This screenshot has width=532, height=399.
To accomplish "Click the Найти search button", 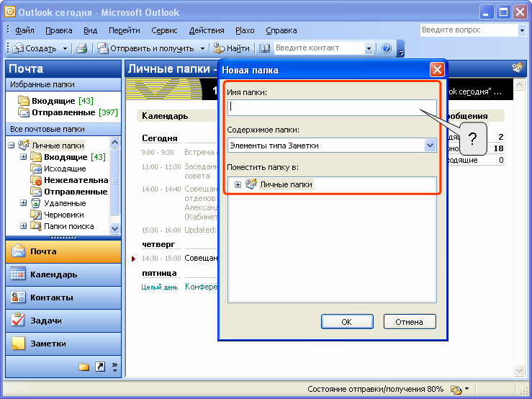I will [x=232, y=48].
